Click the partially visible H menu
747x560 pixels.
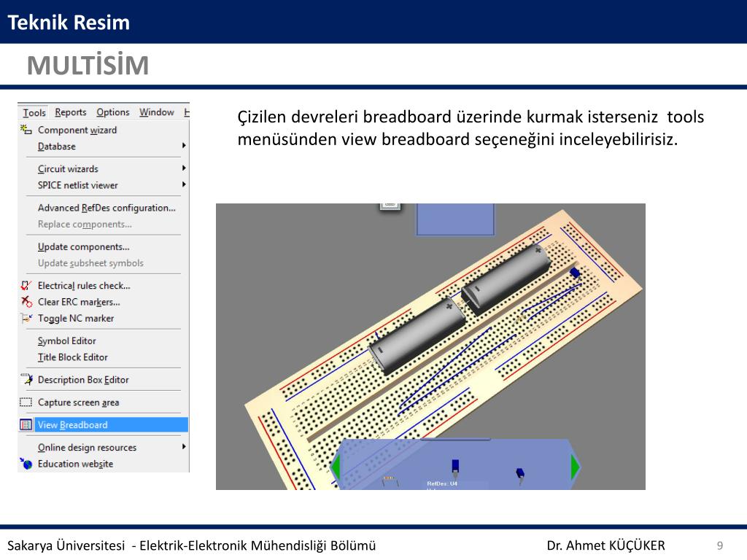point(187,112)
